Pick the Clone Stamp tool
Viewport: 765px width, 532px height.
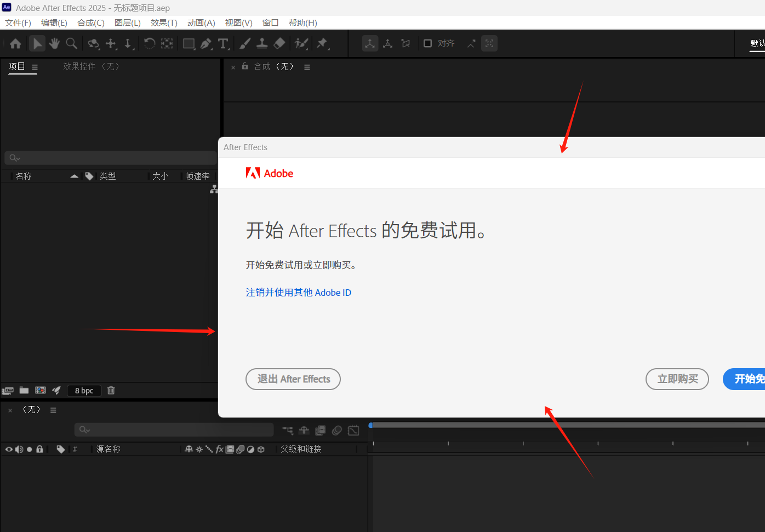[x=262, y=43]
